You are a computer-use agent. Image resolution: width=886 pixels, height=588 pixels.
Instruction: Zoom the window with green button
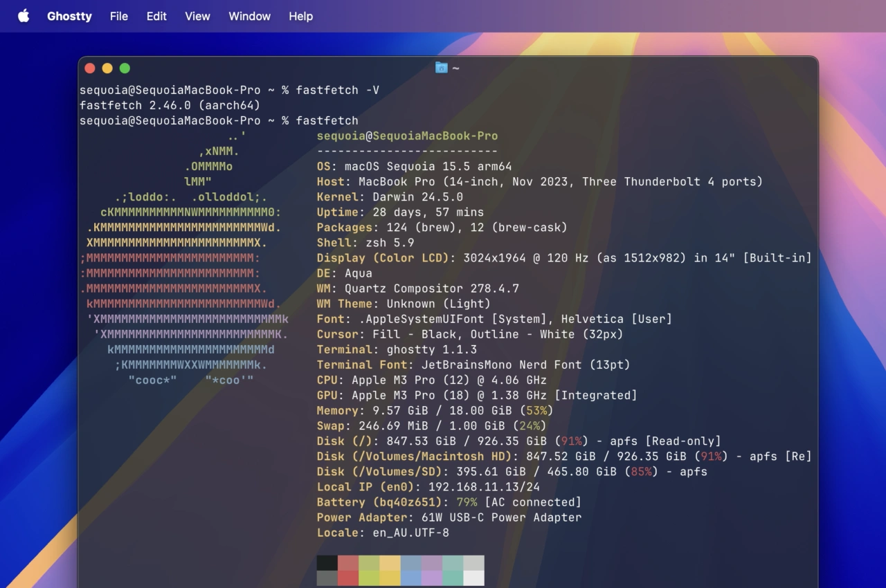pos(125,68)
